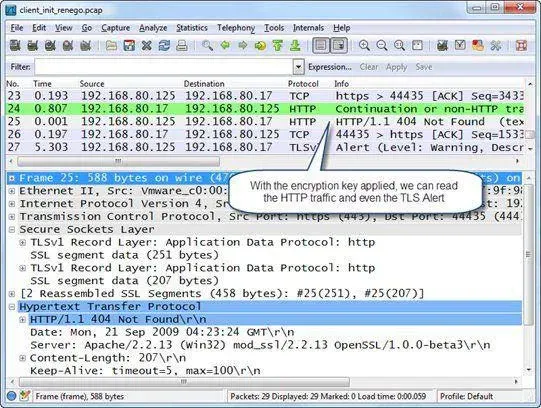Go forward in packet history
541x408 pixels.
(x=243, y=46)
